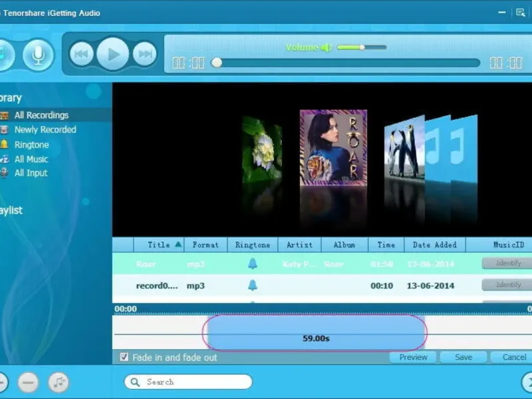This screenshot has width=532, height=399.
Task: Sort the table by Artist
Action: (299, 245)
